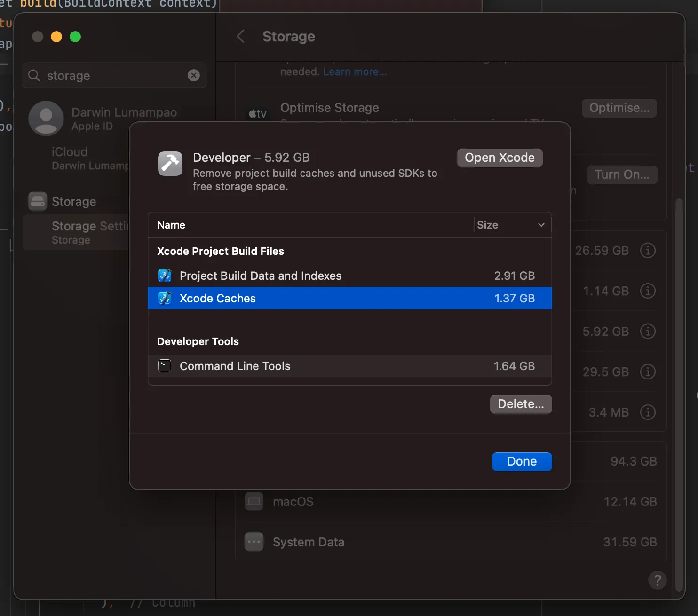Viewport: 698px width, 616px height.
Task: Open the help question mark button
Action: coord(657,580)
